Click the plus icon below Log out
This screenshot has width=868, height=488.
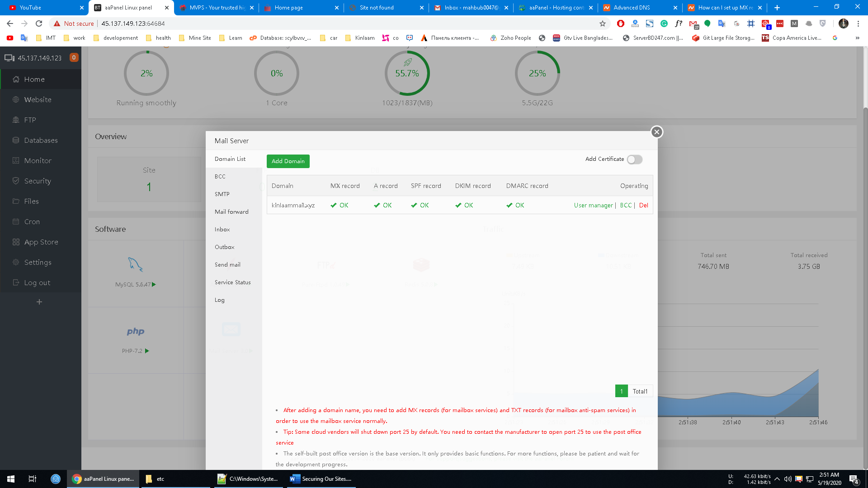tap(39, 302)
